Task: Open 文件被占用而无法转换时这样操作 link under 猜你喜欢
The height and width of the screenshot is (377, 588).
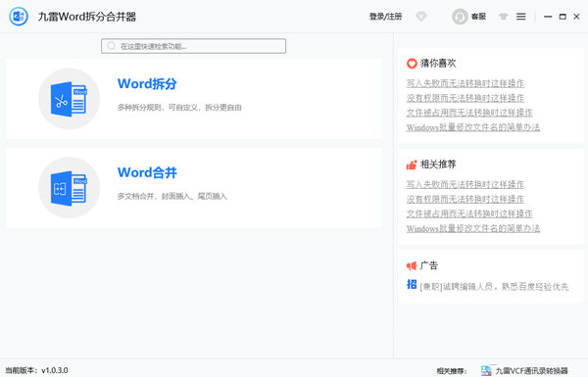Action: 469,113
